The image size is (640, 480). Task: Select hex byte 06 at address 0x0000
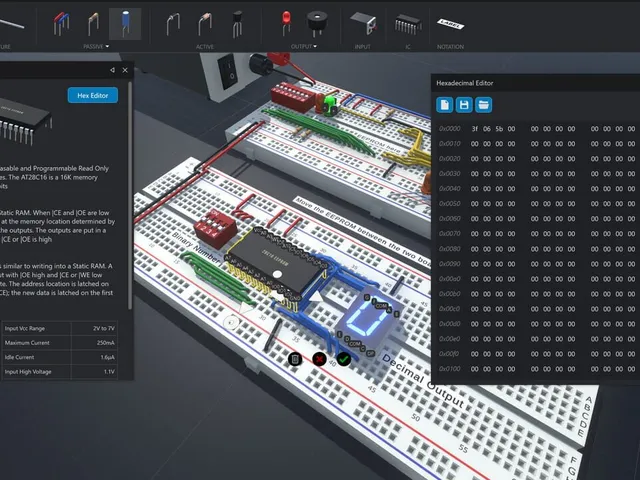point(487,129)
